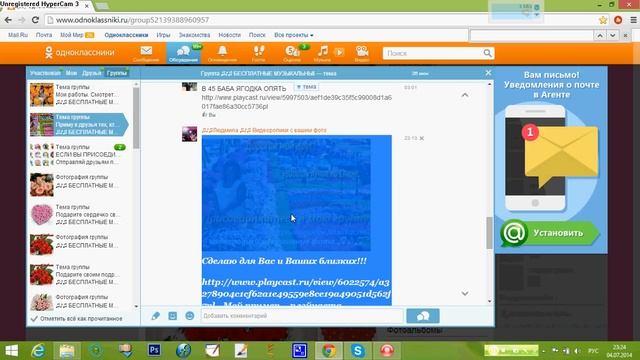Expand the Все проекты dropdown
This screenshot has height=360, width=640.
(293, 35)
